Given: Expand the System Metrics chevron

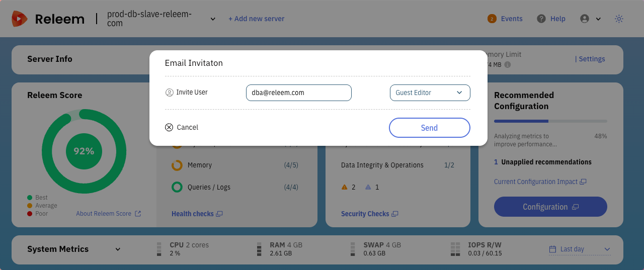Looking at the screenshot, I should 118,249.
